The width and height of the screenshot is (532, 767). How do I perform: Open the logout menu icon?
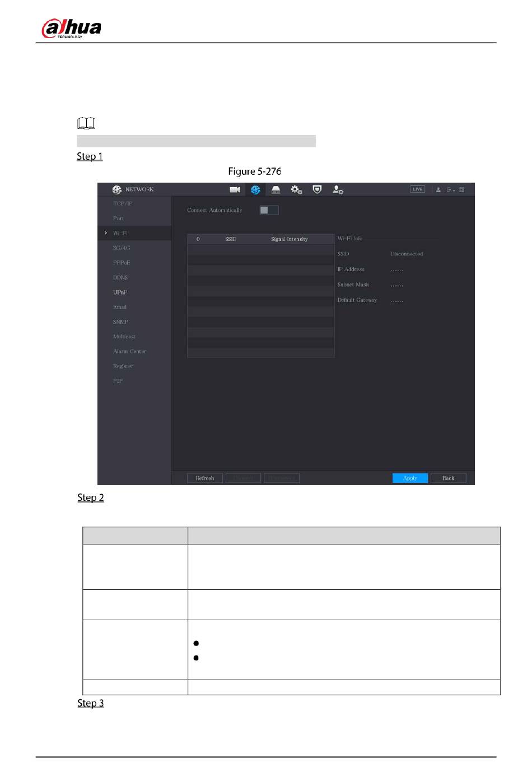450,190
